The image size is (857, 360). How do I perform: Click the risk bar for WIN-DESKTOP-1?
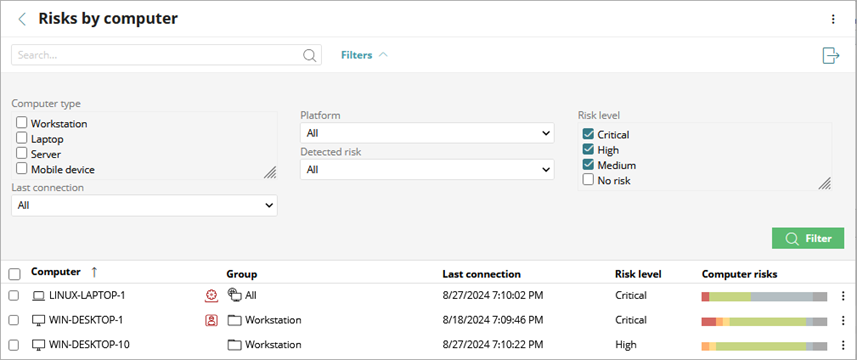[764, 322]
